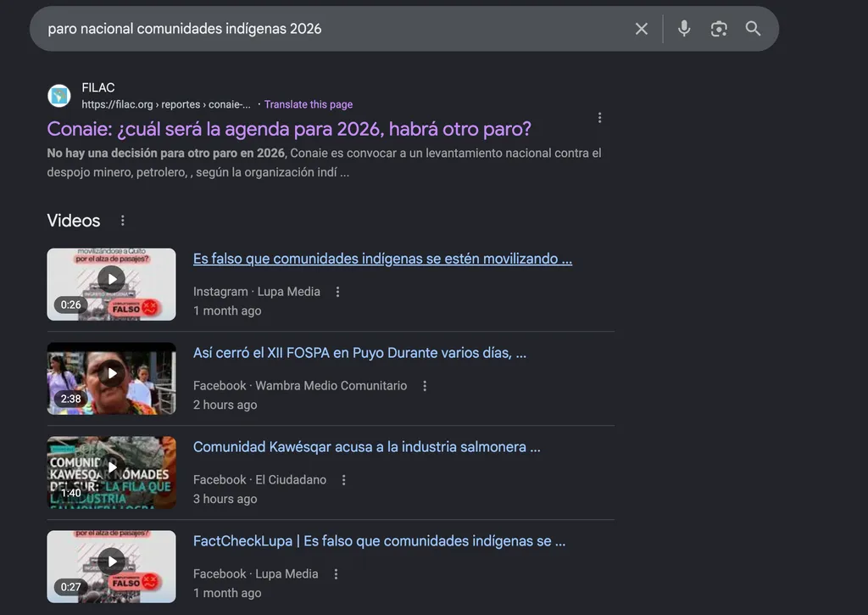The image size is (868, 615).
Task: Open the filac.org URL breadcrumb
Action: (166, 104)
